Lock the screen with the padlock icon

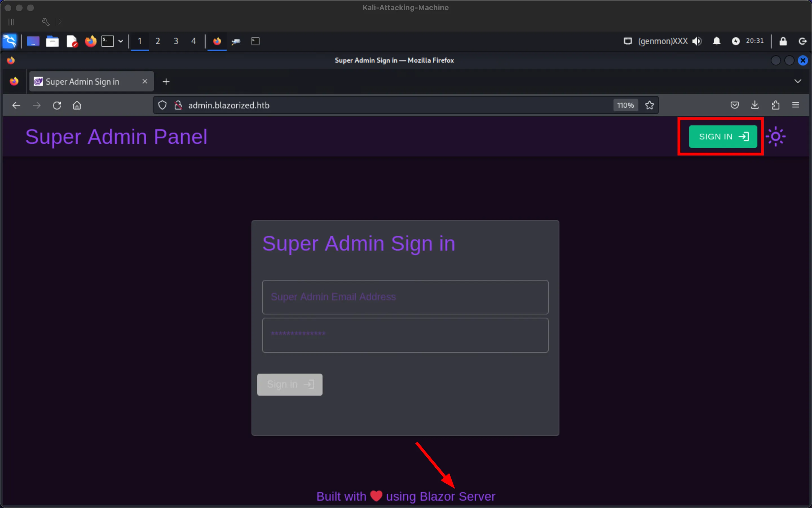tap(783, 41)
